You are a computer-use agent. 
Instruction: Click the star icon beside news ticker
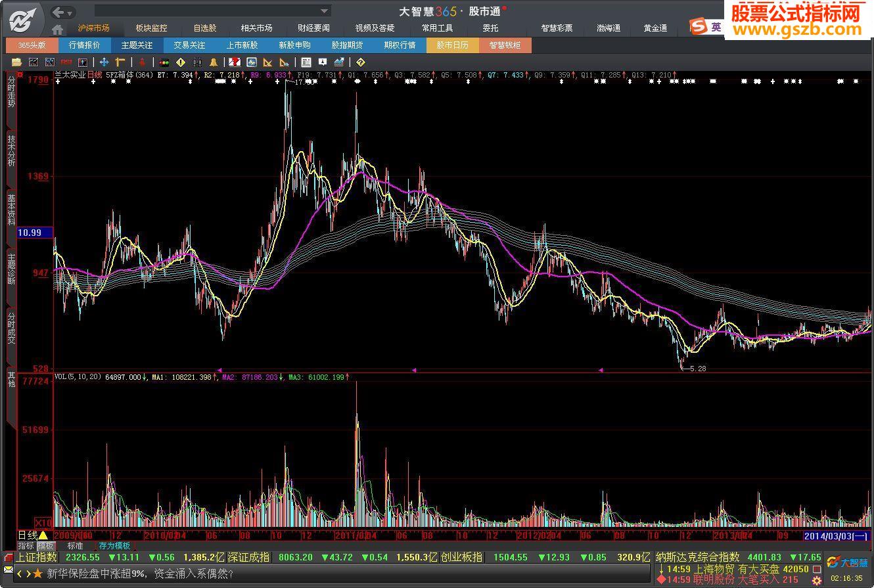pos(37,574)
